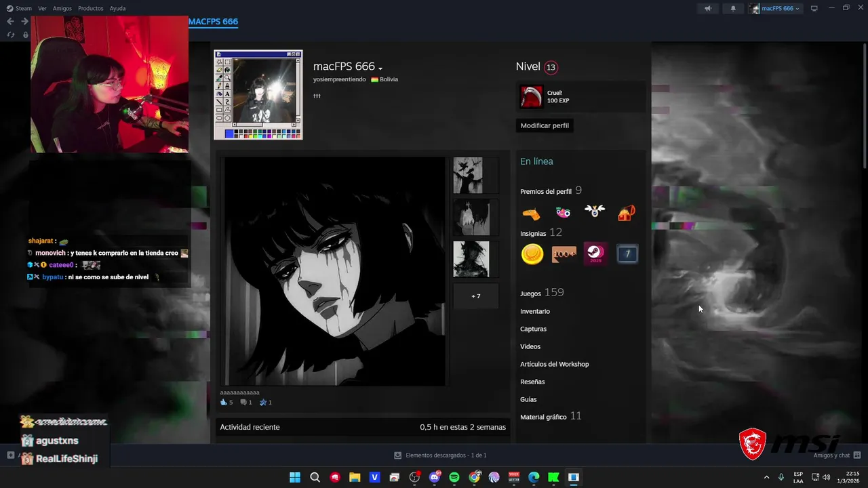This screenshot has width=868, height=488.
Task: Open Steam announcements megaphone icon
Action: (x=707, y=8)
